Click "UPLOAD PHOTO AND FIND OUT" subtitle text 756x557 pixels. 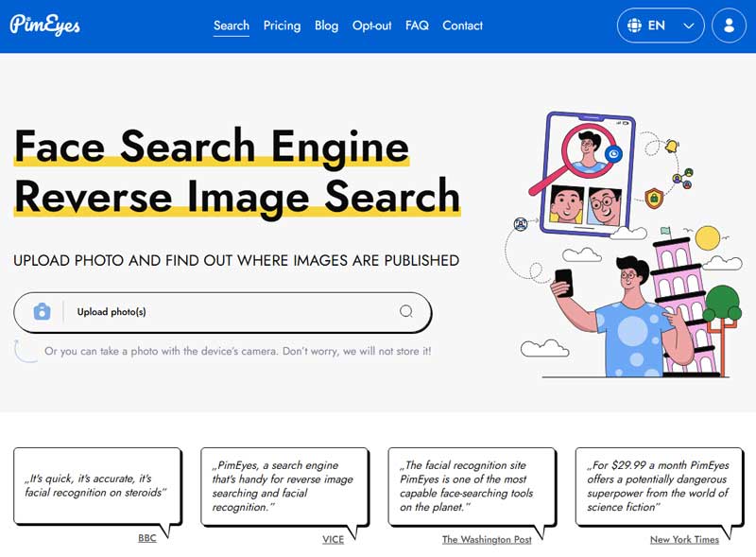pyautogui.click(x=236, y=261)
